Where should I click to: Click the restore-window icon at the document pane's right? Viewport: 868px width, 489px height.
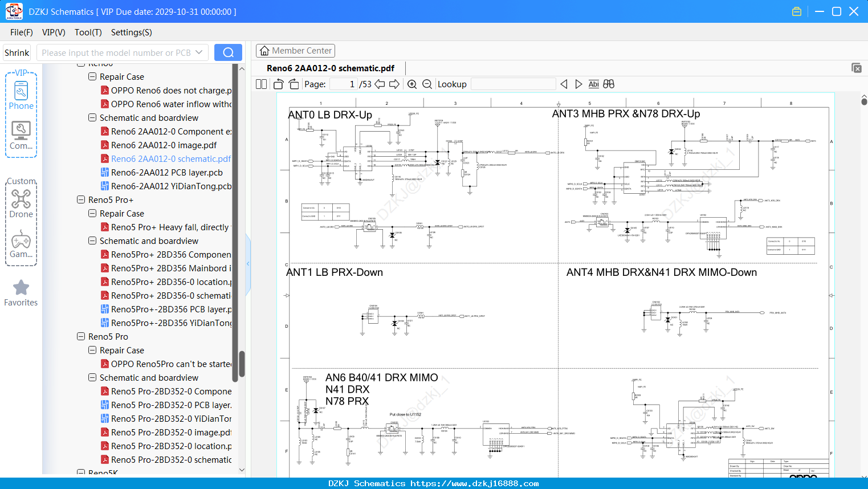(857, 68)
